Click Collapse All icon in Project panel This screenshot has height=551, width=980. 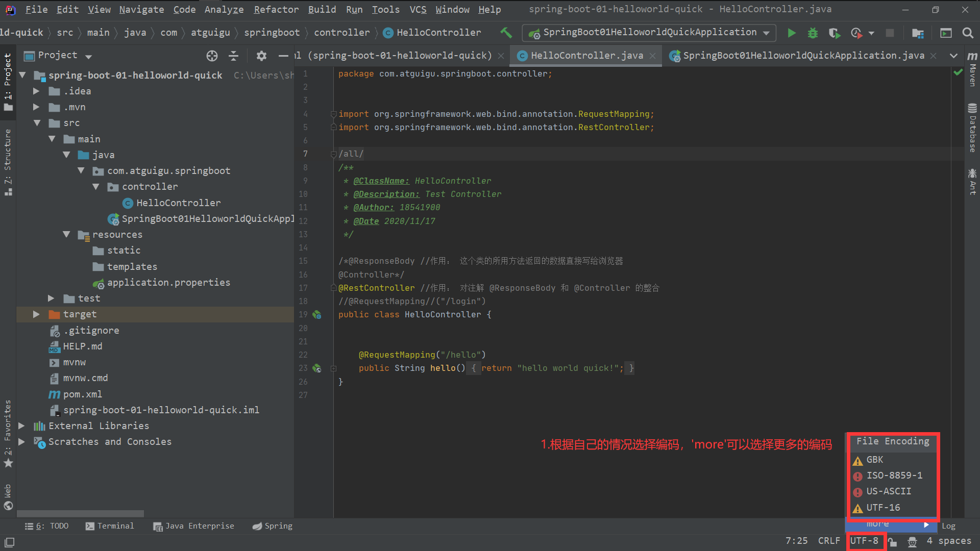click(233, 56)
